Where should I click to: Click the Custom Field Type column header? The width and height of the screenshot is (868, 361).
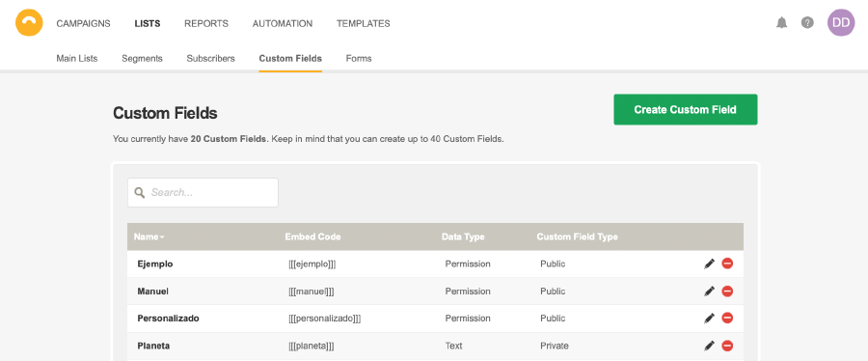pos(578,236)
